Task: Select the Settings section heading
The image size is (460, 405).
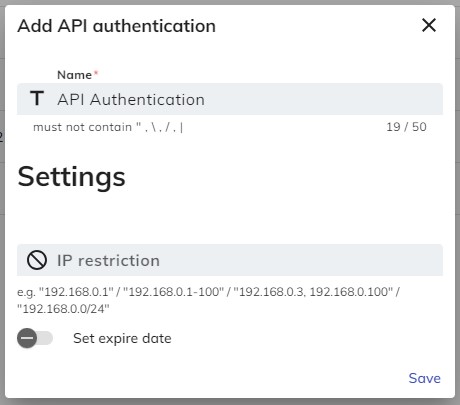Action: tap(71, 177)
